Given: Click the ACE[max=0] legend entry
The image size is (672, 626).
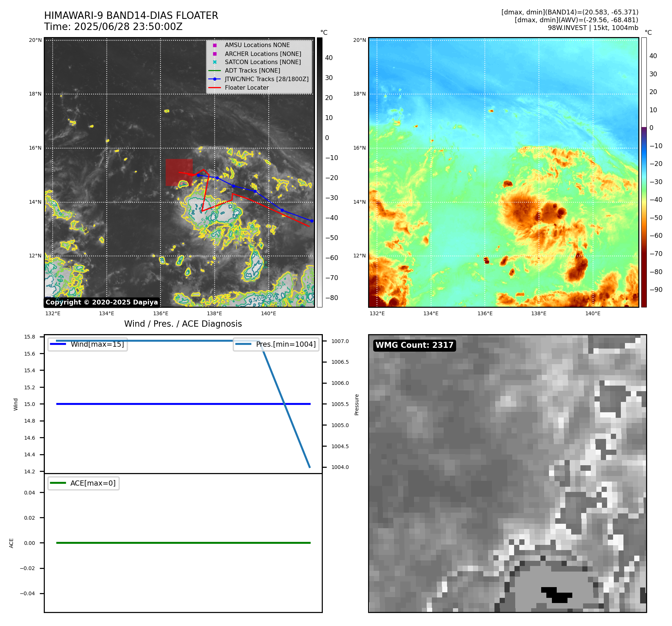Looking at the screenshot, I should pyautogui.click(x=83, y=483).
